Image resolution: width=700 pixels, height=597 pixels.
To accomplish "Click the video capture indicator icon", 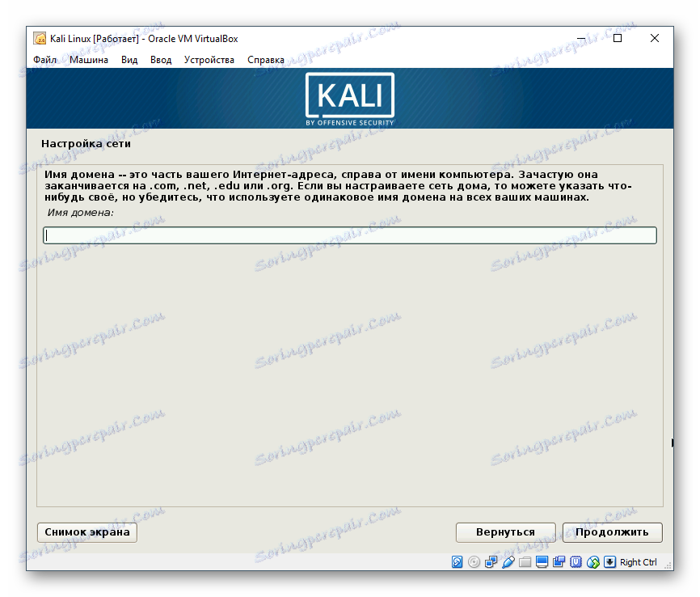I will 559,561.
